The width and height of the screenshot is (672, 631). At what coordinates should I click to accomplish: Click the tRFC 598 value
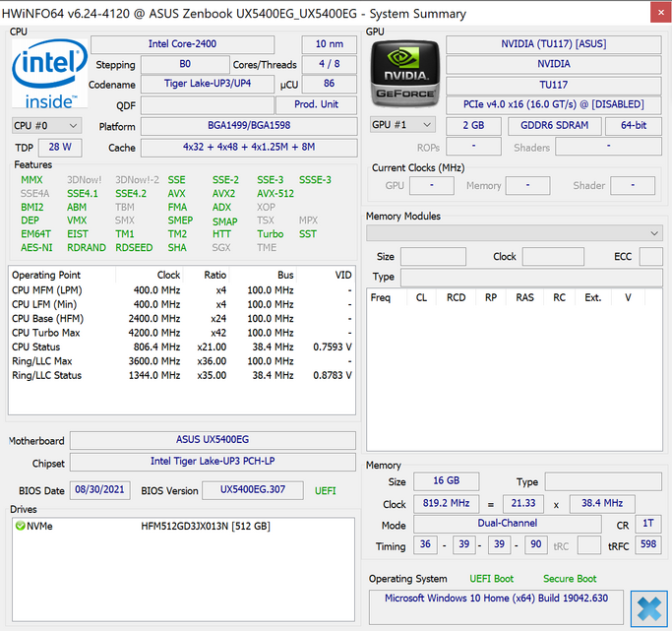coord(648,544)
